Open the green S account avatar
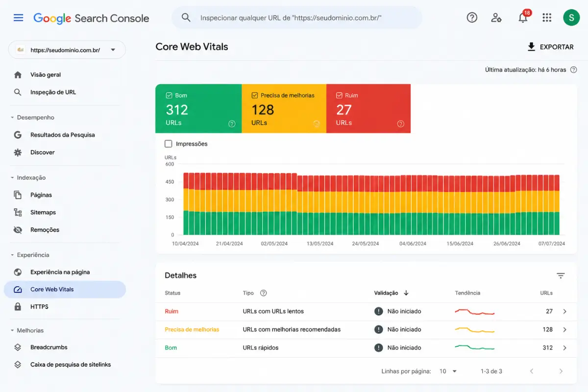The image size is (588, 392). coord(571,18)
